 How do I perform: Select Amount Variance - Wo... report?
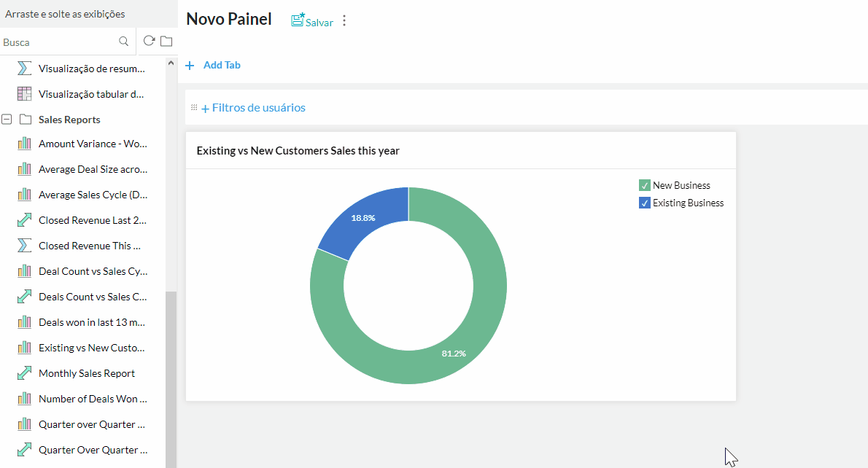pyautogui.click(x=93, y=144)
